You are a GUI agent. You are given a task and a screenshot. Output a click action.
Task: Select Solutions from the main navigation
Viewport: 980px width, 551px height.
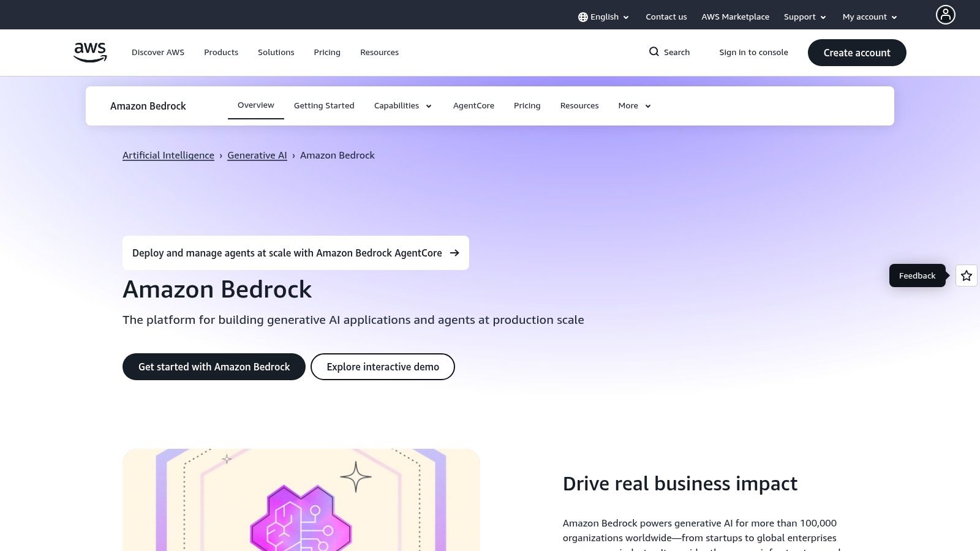tap(276, 52)
